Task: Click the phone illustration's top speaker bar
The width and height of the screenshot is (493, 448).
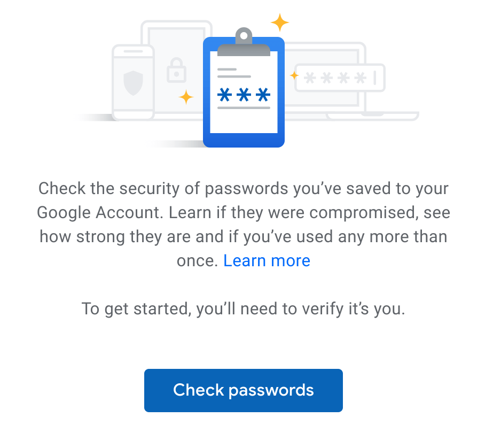Action: point(134,51)
